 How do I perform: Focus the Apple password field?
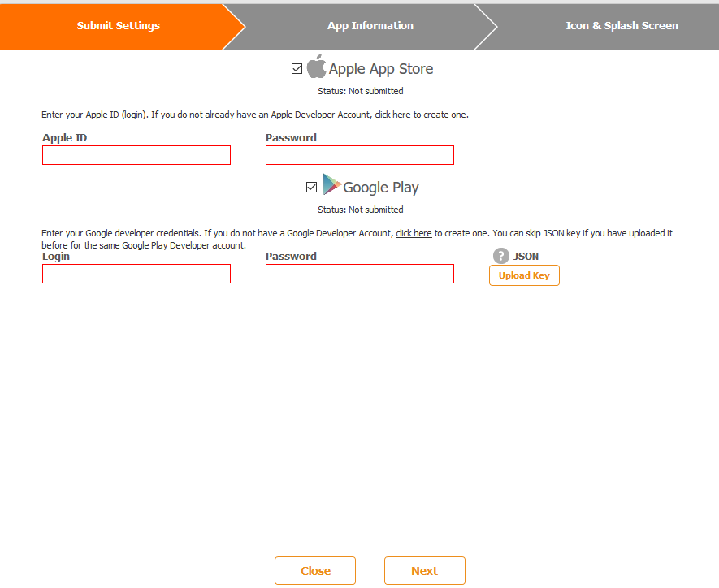pyautogui.click(x=360, y=155)
